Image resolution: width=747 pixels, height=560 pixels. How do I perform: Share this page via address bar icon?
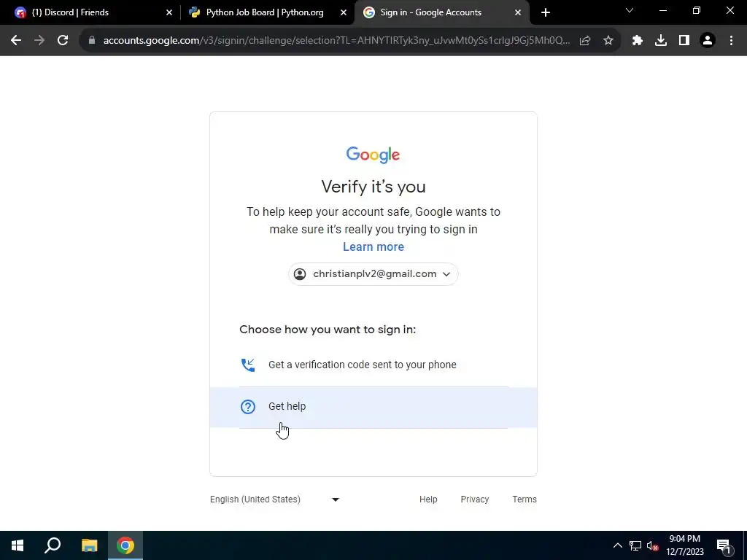[x=585, y=41]
